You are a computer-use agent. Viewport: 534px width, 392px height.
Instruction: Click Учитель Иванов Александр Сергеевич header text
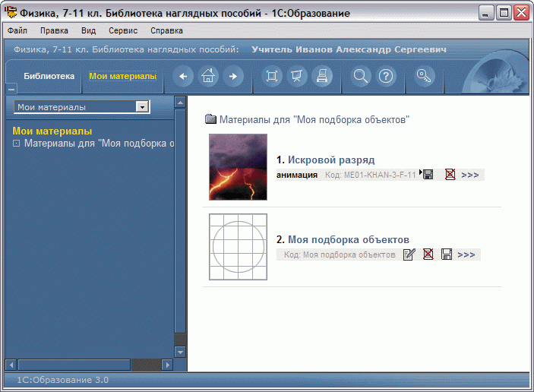click(349, 49)
